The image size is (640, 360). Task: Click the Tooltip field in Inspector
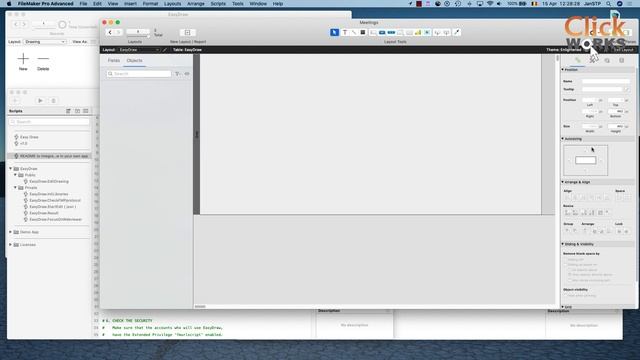(x=602, y=89)
